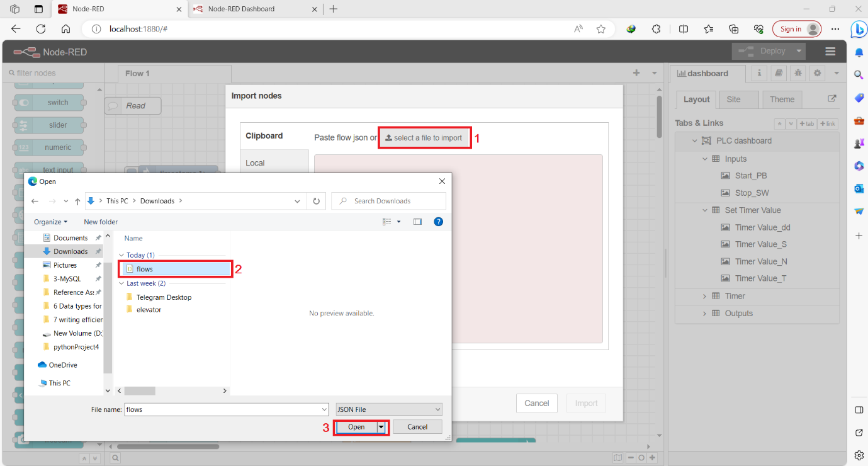Add a new dashboard tab
The width and height of the screenshot is (868, 466).
807,124
